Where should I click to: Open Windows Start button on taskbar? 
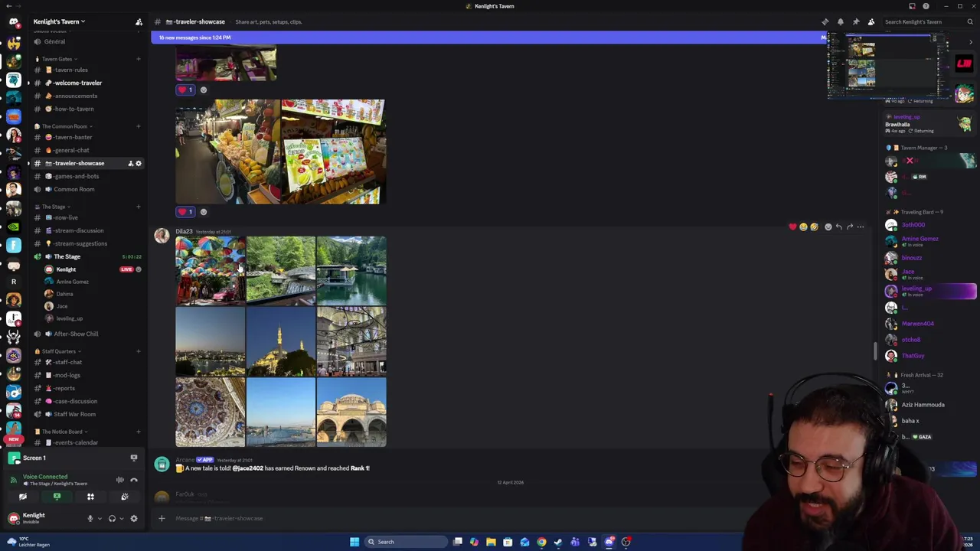[354, 542]
